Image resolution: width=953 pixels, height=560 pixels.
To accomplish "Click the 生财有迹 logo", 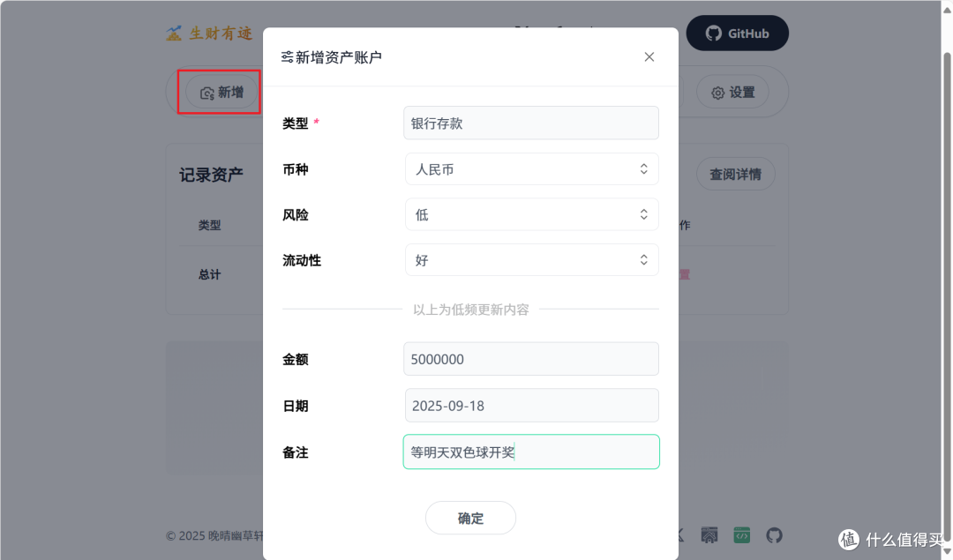I will 210,34.
